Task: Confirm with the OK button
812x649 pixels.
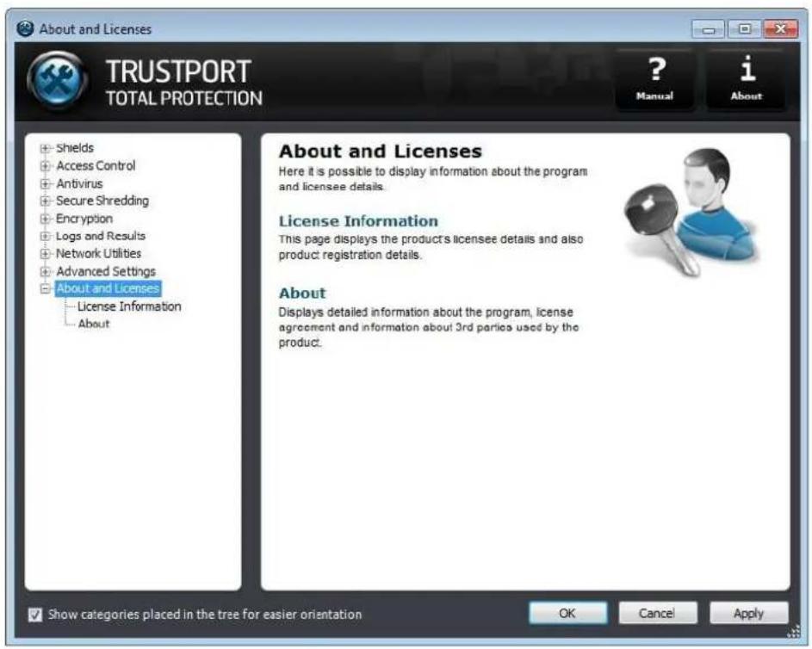Action: pyautogui.click(x=567, y=614)
